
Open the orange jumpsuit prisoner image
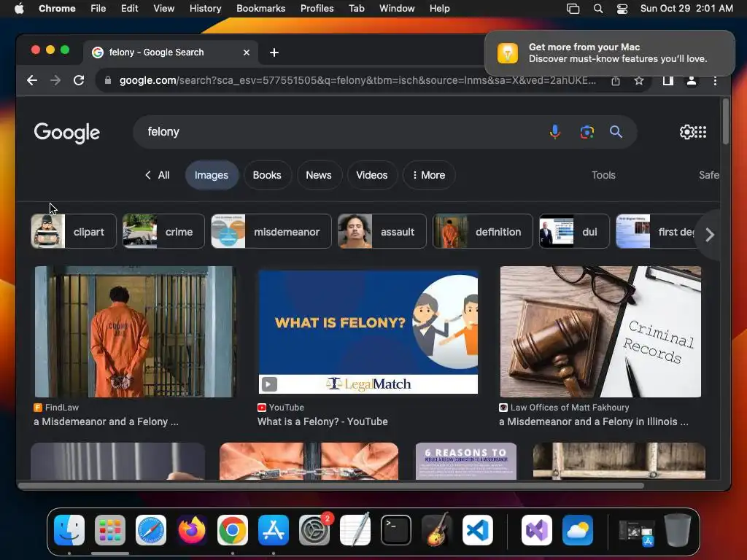point(135,332)
